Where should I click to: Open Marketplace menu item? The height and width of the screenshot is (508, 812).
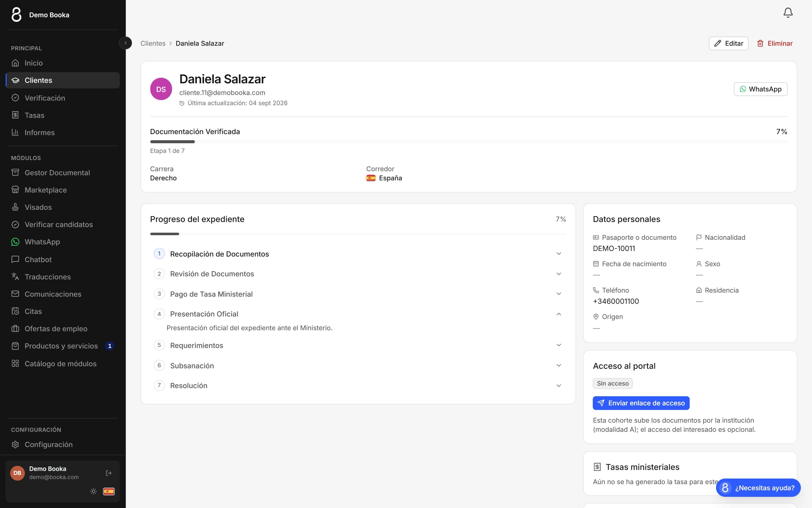[x=63, y=190]
